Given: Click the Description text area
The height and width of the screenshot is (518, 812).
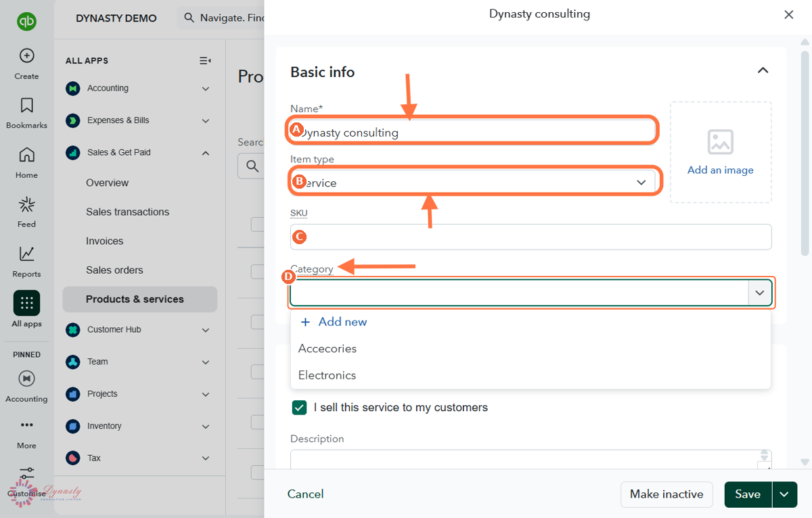Looking at the screenshot, I should click(531, 459).
